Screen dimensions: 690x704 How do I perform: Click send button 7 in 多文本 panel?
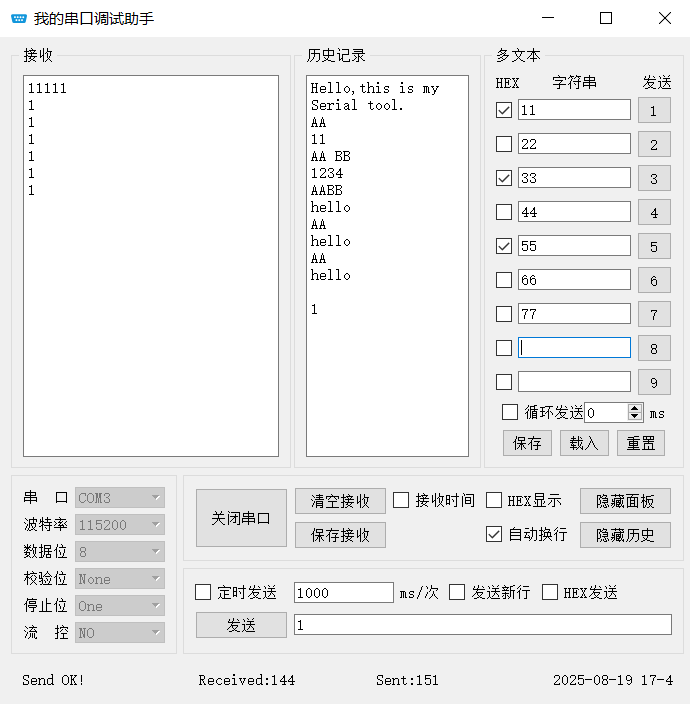tap(654, 314)
